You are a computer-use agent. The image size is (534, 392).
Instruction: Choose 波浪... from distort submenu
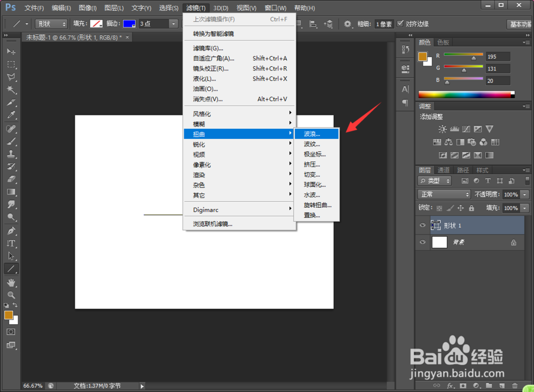click(x=317, y=134)
